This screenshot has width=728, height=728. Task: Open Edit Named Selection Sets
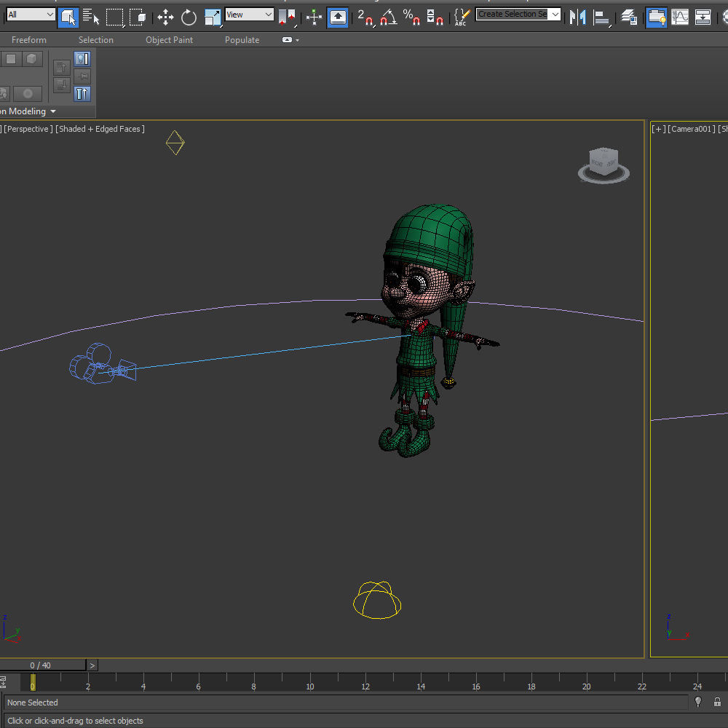461,17
